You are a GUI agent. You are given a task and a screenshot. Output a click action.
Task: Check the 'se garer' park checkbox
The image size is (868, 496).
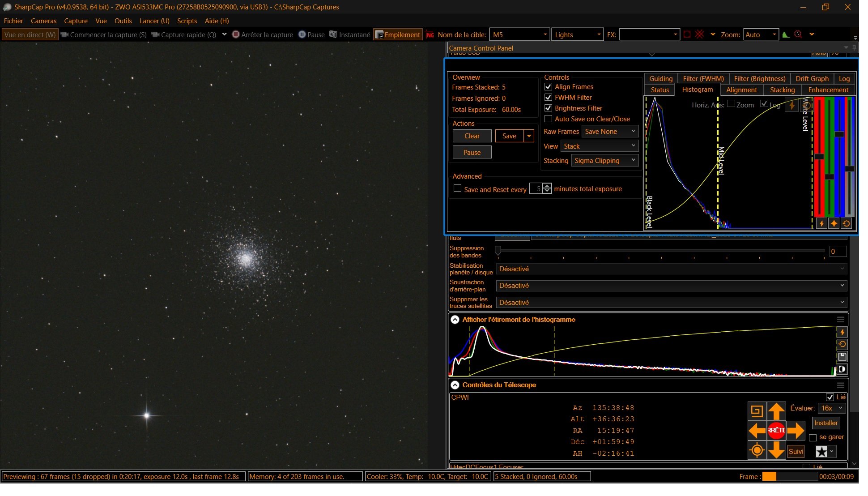coord(813,437)
